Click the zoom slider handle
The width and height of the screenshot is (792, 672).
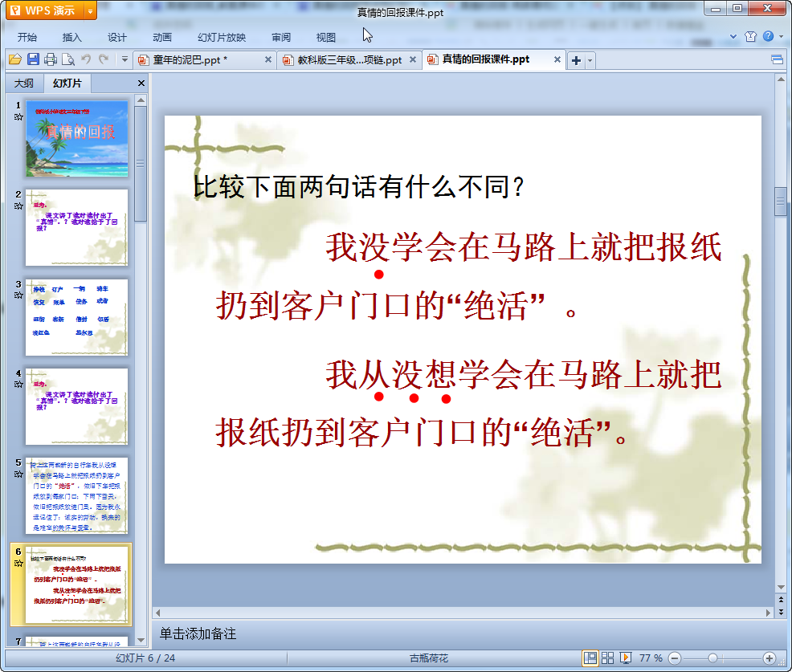712,658
